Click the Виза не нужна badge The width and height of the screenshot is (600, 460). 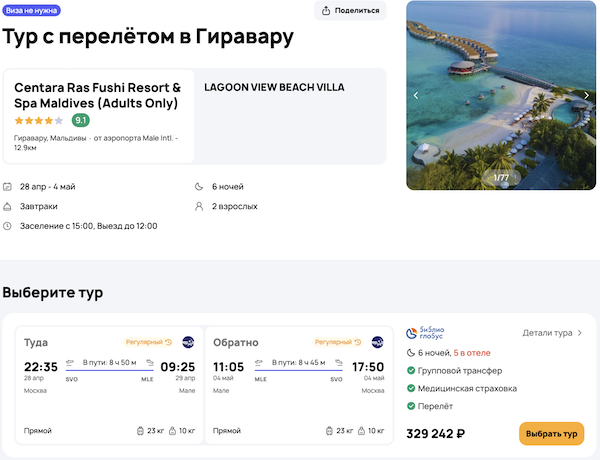coord(31,10)
